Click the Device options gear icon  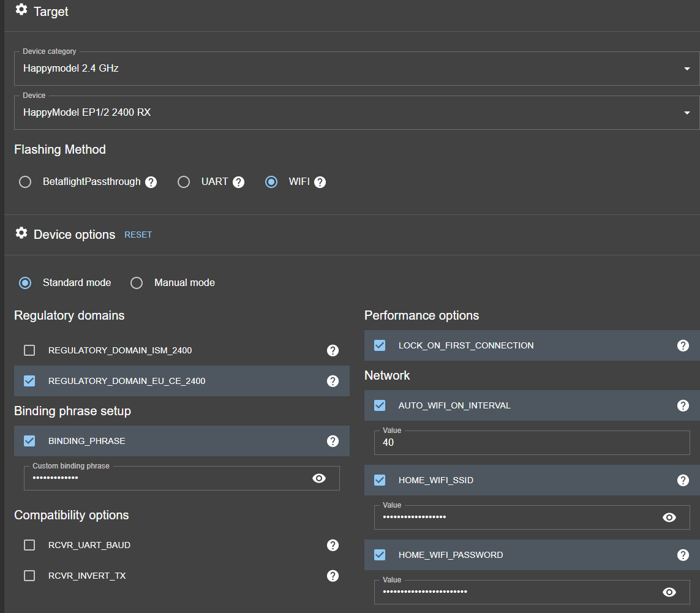coord(21,233)
